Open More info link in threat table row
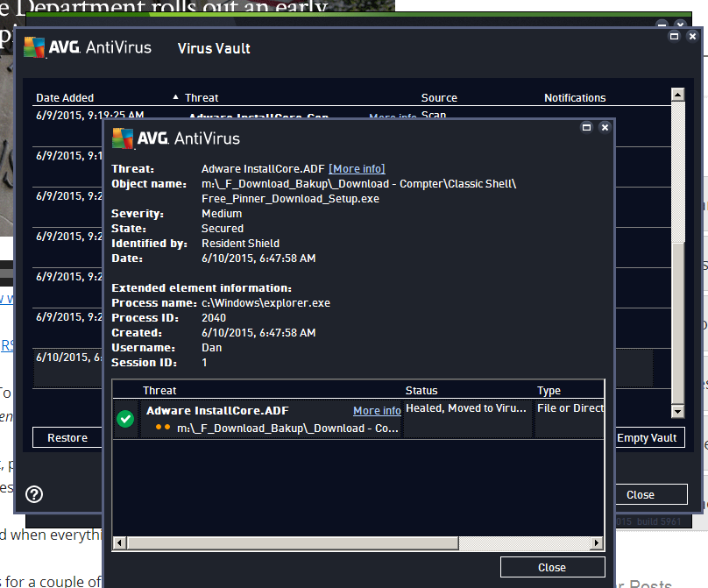This screenshot has width=708, height=588. click(x=377, y=411)
